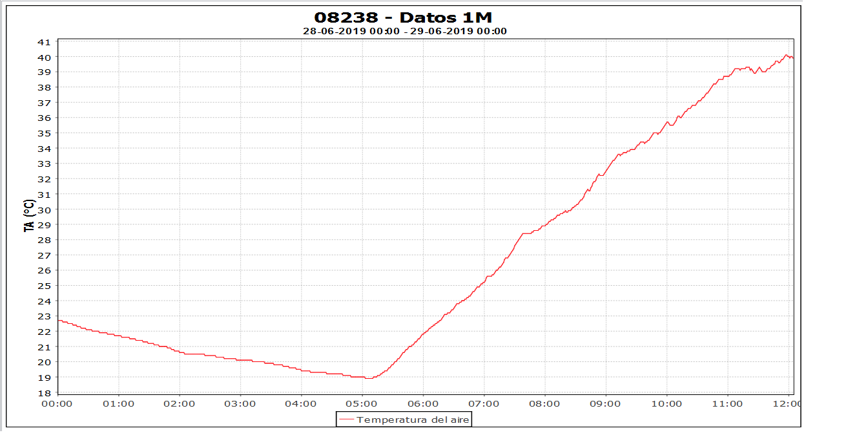Click the 35 value on temperature axis
868x448 pixels.
click(x=43, y=133)
